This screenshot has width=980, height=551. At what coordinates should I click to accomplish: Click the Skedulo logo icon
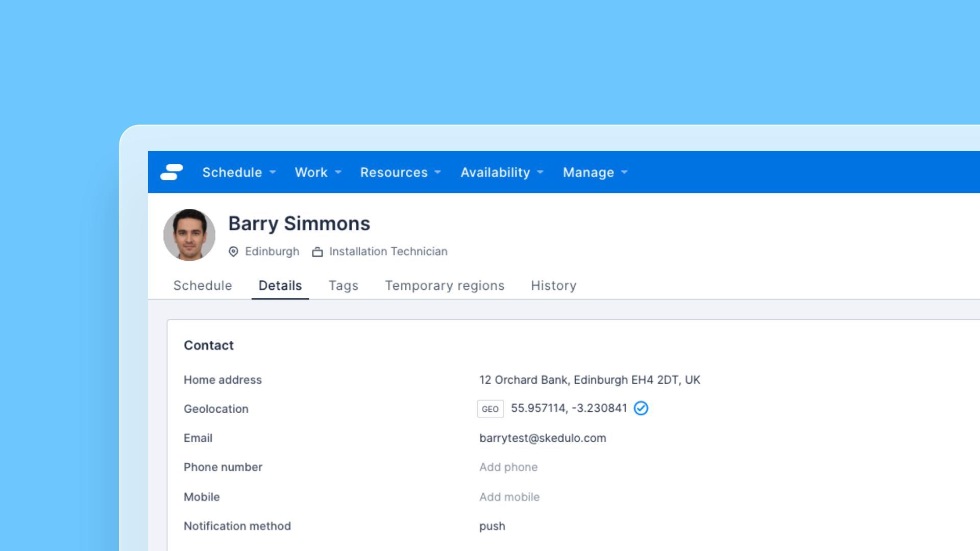(171, 172)
